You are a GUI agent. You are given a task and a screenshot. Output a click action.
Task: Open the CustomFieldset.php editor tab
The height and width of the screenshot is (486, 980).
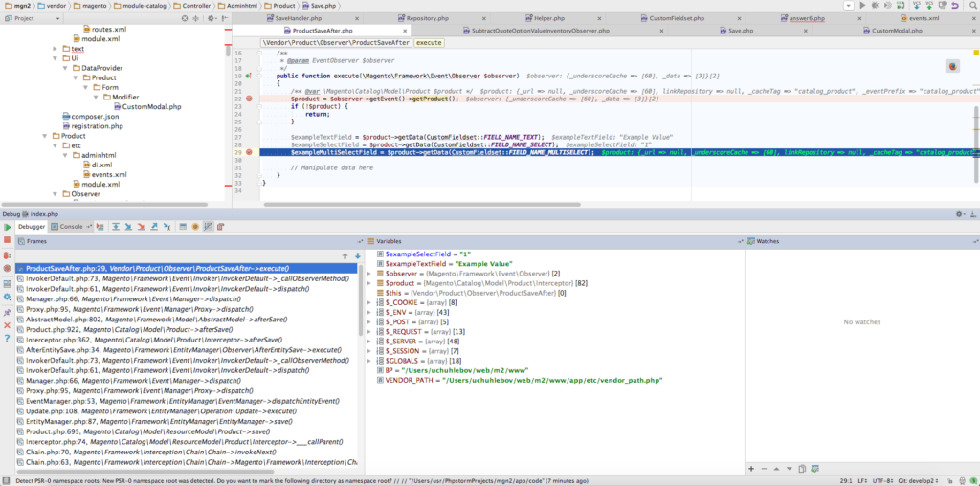tap(676, 18)
